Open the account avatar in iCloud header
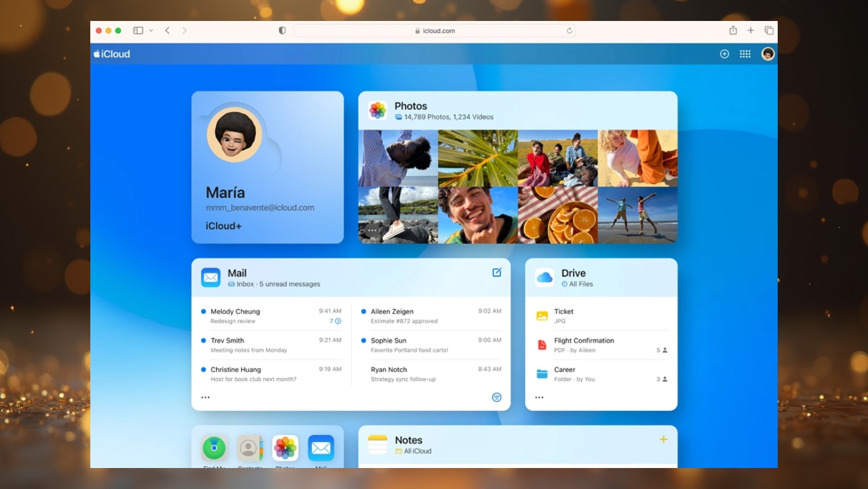This screenshot has width=868, height=489. click(768, 54)
